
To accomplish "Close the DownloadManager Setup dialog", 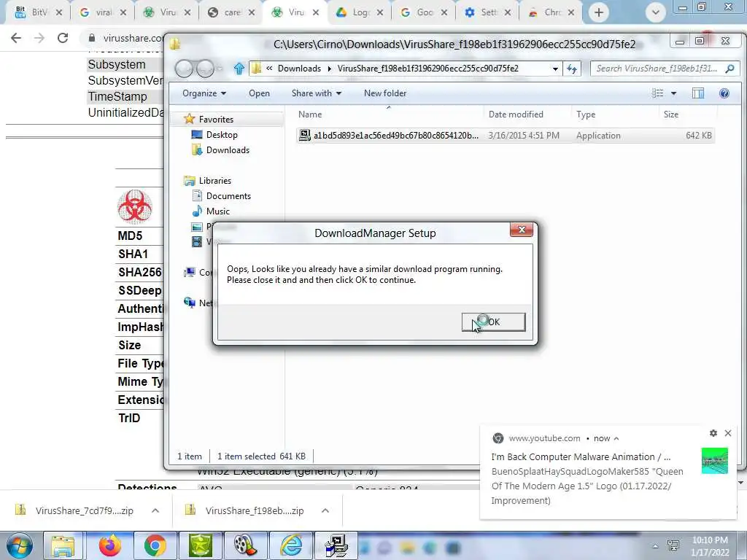I will click(521, 230).
